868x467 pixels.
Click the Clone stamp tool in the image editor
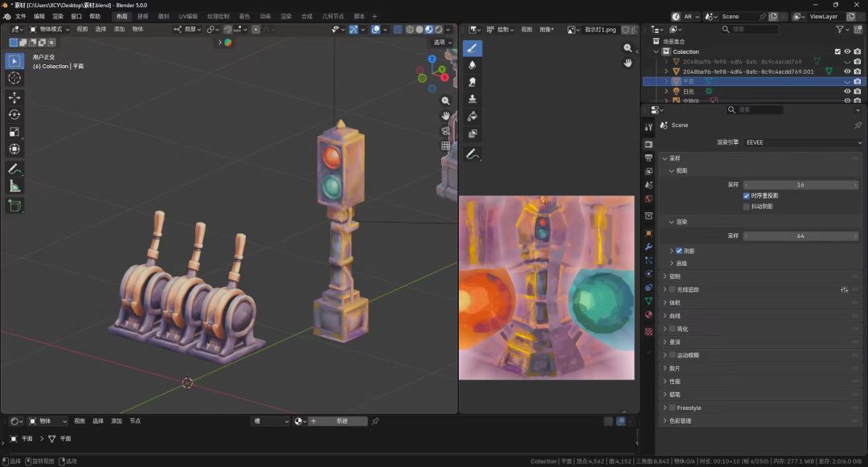point(473,99)
